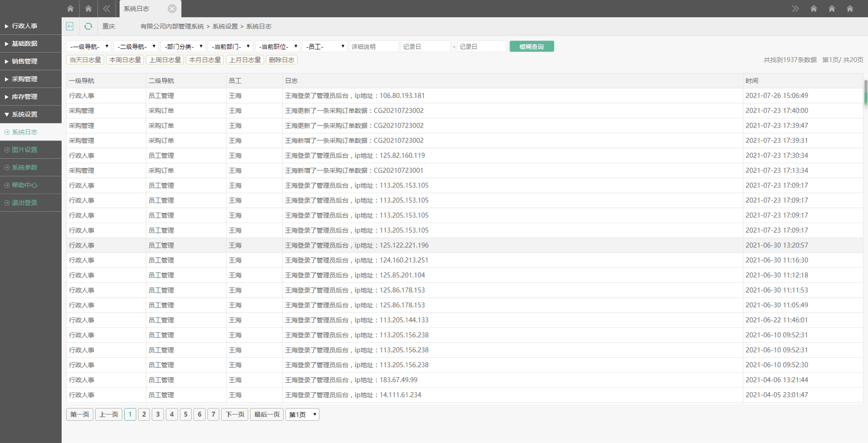Click the green 模糊查询 search button

click(x=531, y=47)
